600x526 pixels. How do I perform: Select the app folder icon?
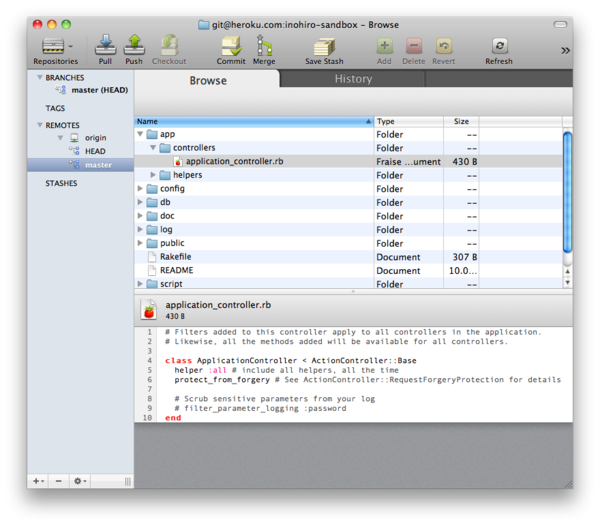pos(152,134)
